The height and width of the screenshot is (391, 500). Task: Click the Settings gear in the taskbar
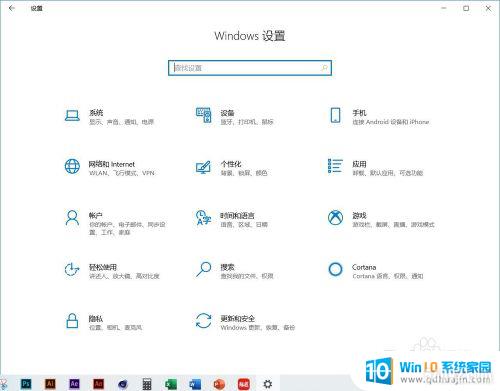point(268,384)
